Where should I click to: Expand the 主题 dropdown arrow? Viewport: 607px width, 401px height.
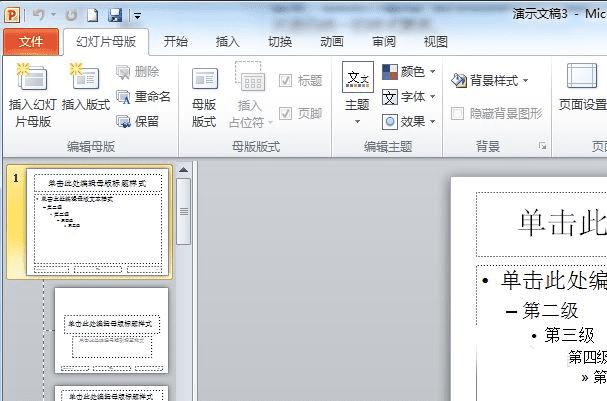(x=358, y=122)
